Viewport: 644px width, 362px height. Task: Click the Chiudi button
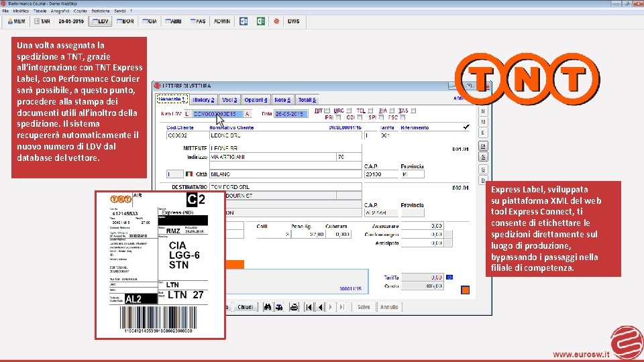click(245, 307)
